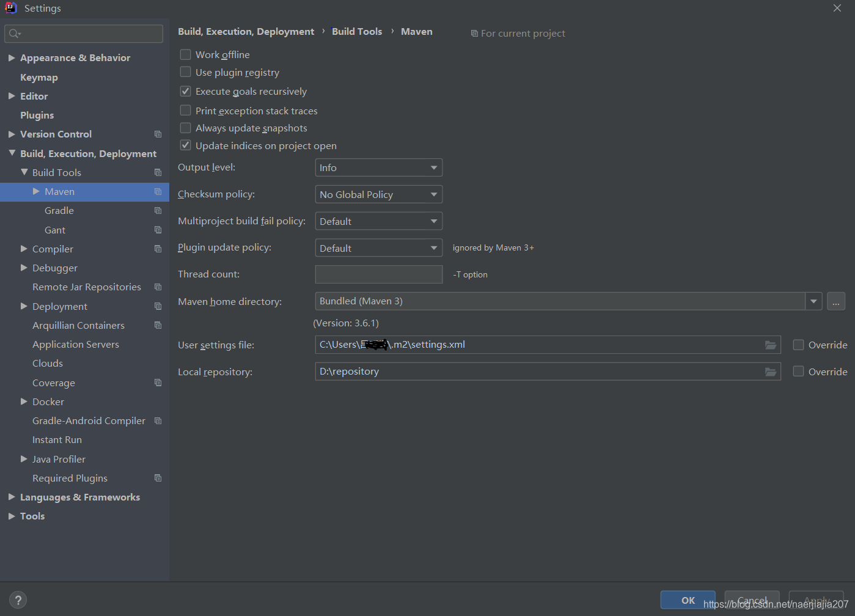
Task: Click the Thread count input field
Action: tap(379, 274)
